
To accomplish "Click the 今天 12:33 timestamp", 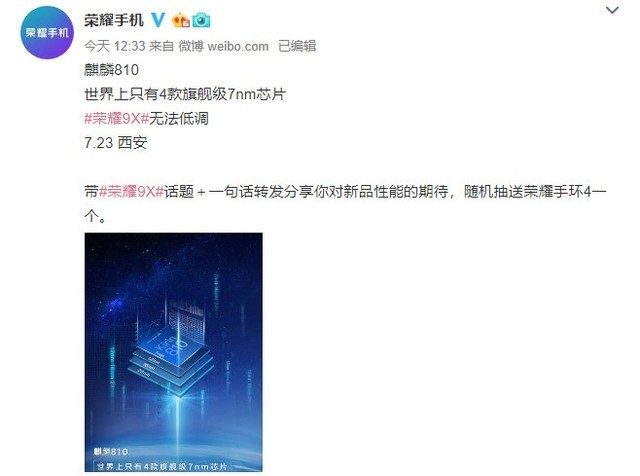I will (115, 46).
